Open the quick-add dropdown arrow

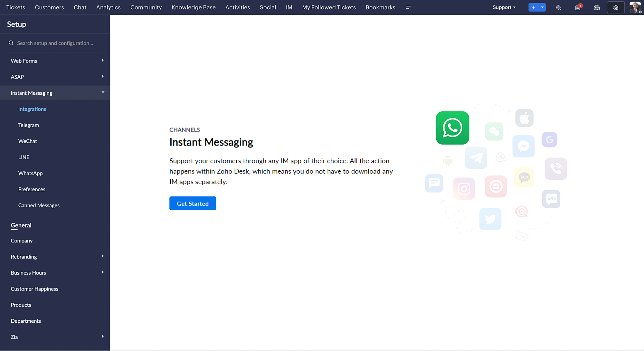pyautogui.click(x=542, y=7)
